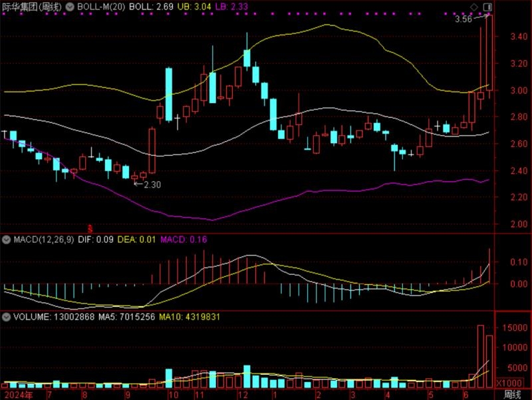Click the tallest red volume bar

tap(481, 357)
